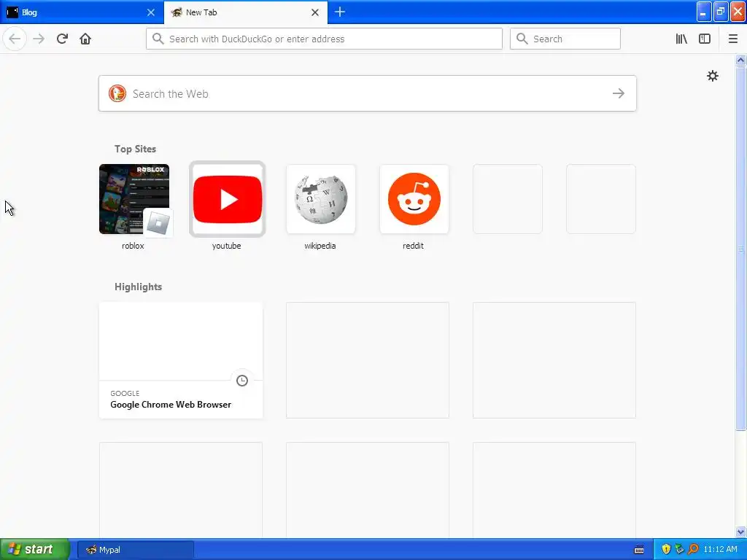Screen dimensions: 747x560
Task: Open the hamburger application menu
Action: click(732, 39)
